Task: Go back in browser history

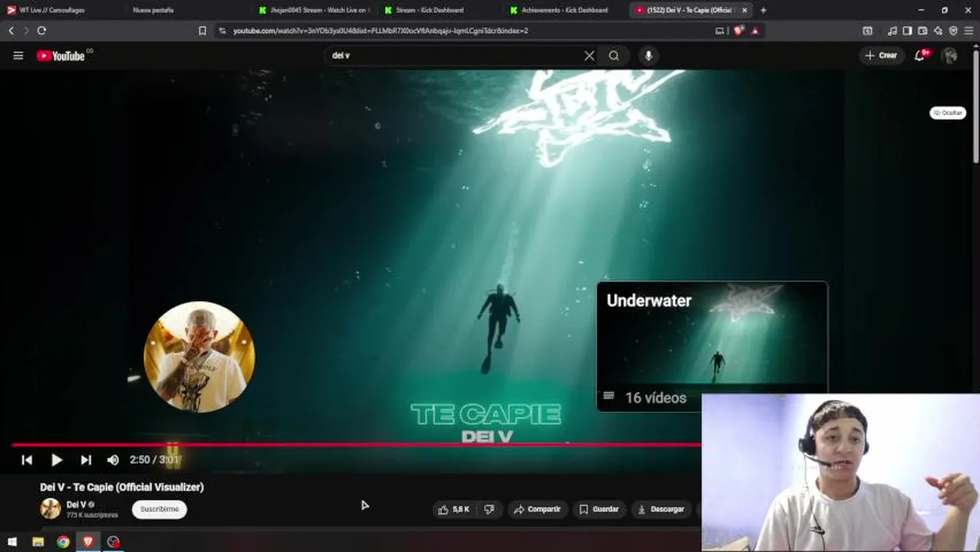Action: tap(12, 31)
